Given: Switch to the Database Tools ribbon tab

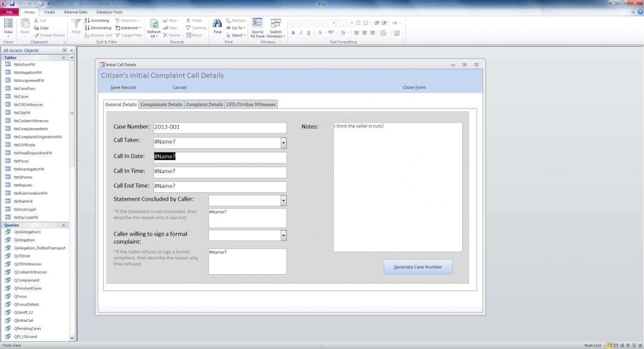Looking at the screenshot, I should click(x=109, y=12).
